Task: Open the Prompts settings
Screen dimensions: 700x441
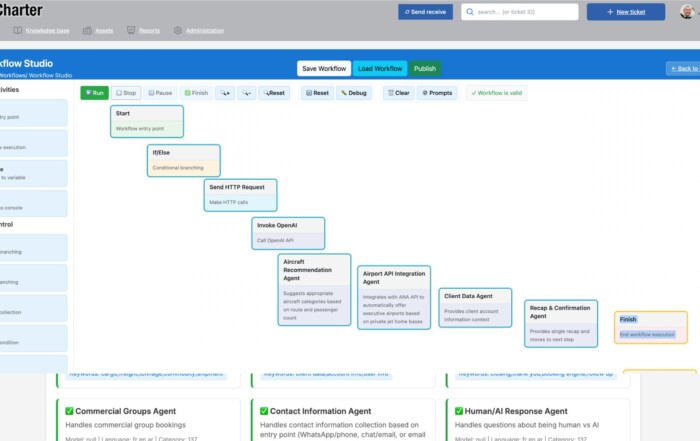Action: [x=437, y=93]
